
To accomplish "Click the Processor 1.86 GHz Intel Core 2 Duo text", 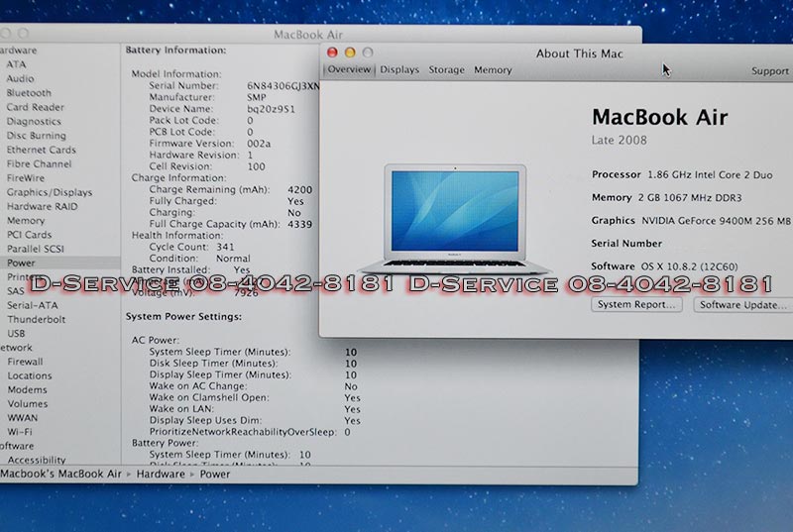I will [682, 174].
